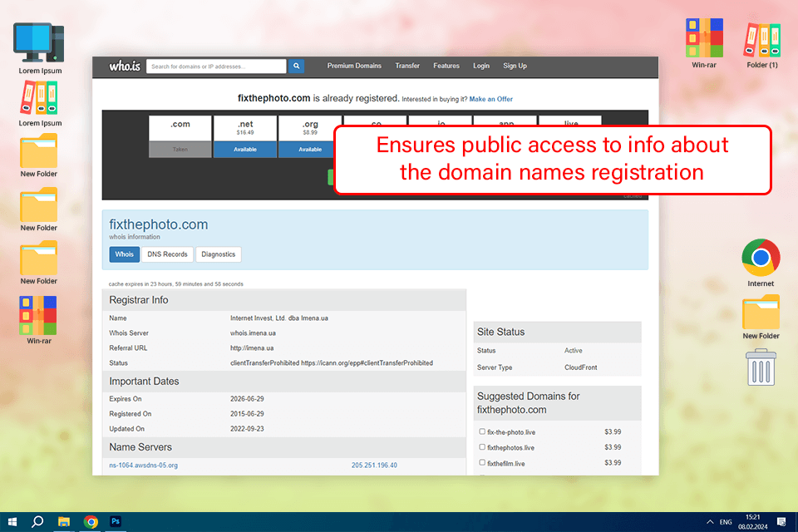Switch to the DNS Records tab
Viewport: 798px width, 532px height.
pos(167,254)
